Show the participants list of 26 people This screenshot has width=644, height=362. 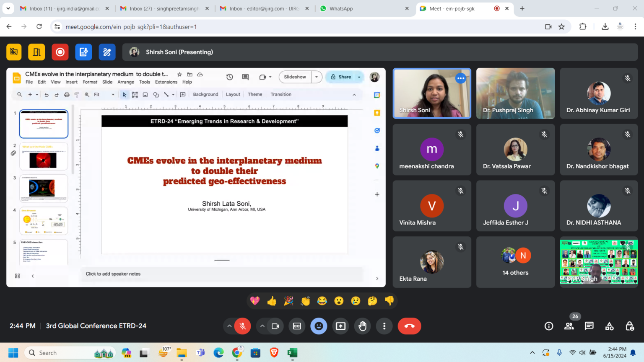(x=569, y=326)
